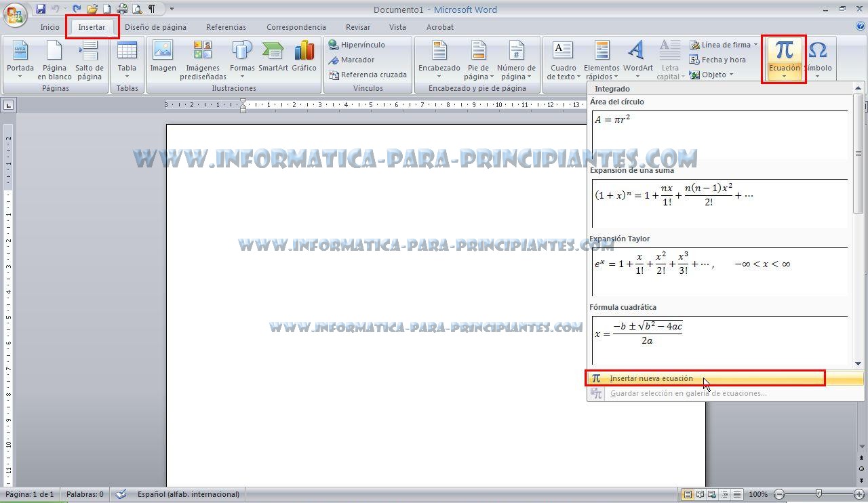Image resolution: width=868 pixels, height=503 pixels.
Task: Insert a Cuadro de texto
Action: point(562,58)
